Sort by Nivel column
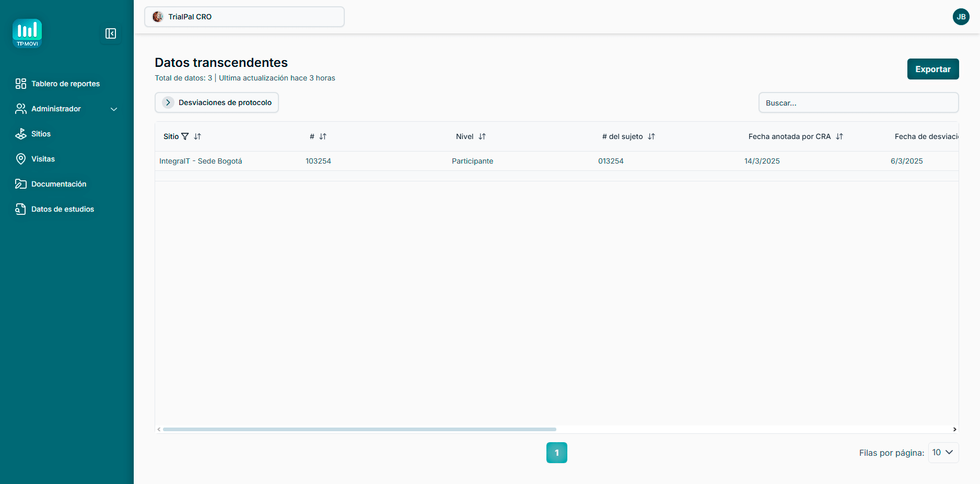Screen dimensions: 980x484 click(482, 136)
